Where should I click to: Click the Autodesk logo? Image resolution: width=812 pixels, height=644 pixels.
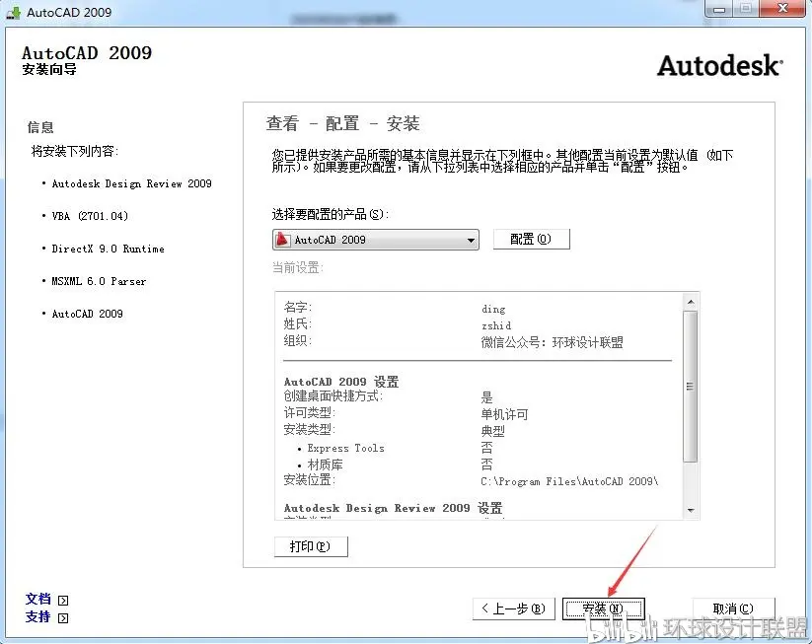pyautogui.click(x=720, y=66)
